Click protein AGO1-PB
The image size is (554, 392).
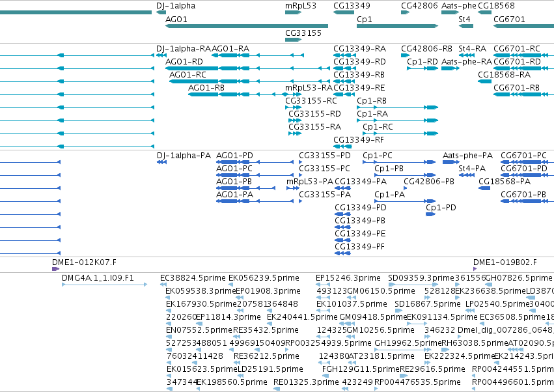[x=234, y=182]
